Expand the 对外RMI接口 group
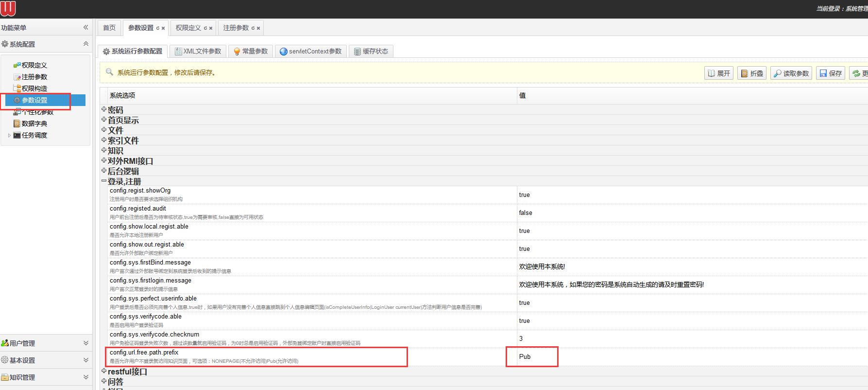 [104, 160]
